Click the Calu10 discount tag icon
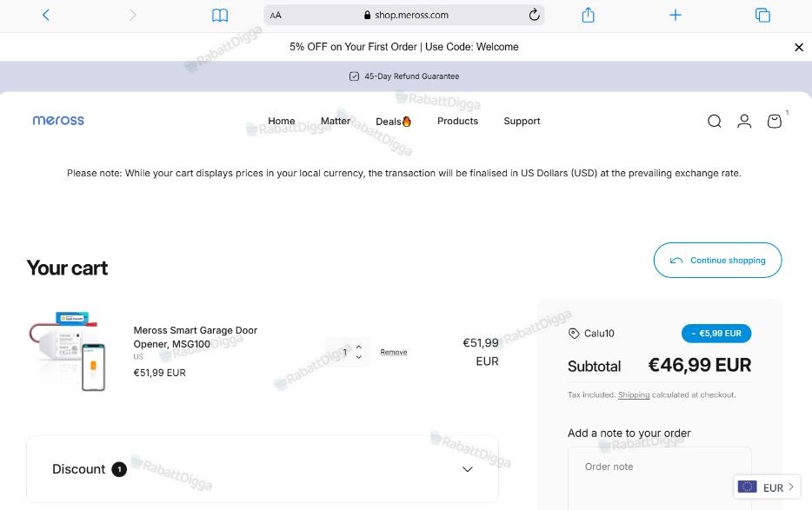 574,334
